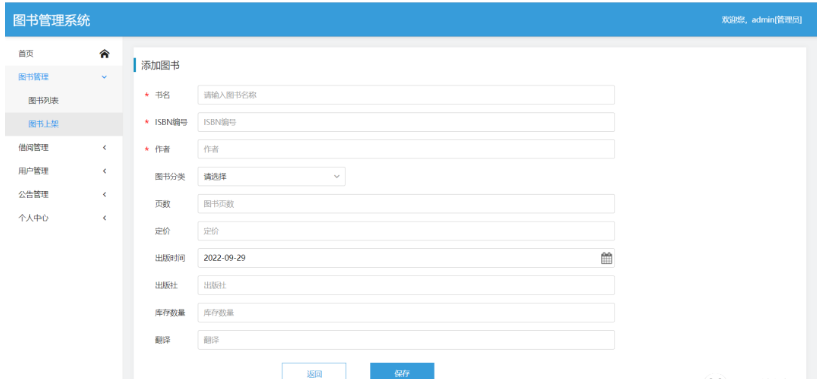Viewport: 817px width, 379px height.
Task: Expand the 借阅管理 arrow
Action: [104, 148]
